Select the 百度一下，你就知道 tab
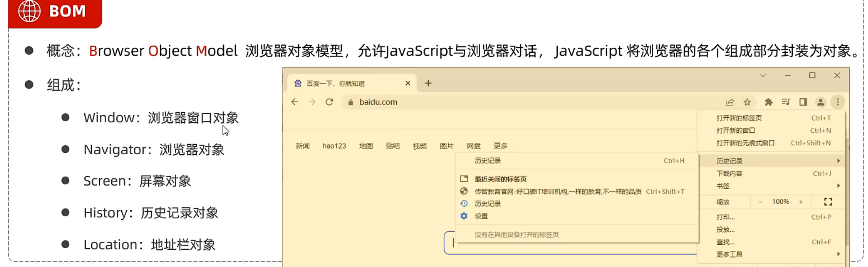868x267 pixels. (352, 83)
